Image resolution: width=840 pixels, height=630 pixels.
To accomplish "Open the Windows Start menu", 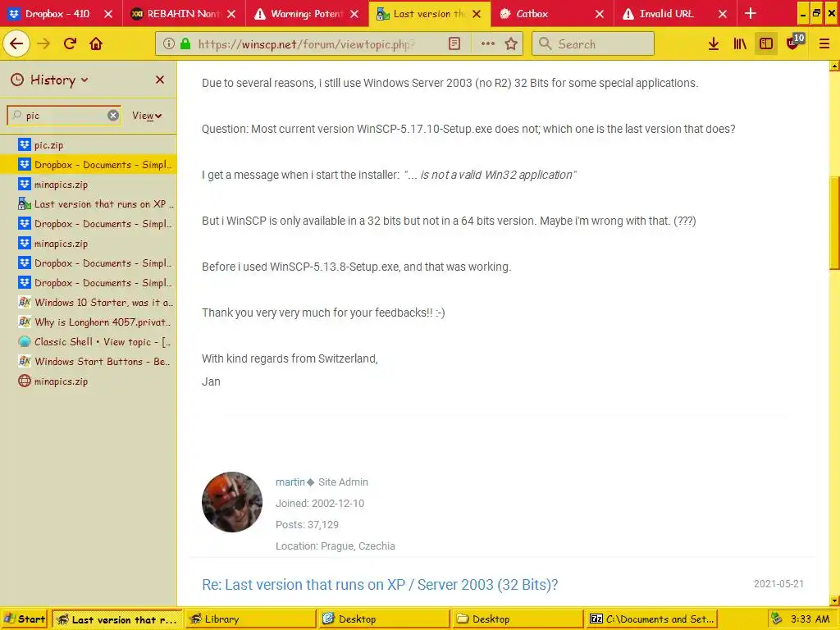I will tap(25, 619).
